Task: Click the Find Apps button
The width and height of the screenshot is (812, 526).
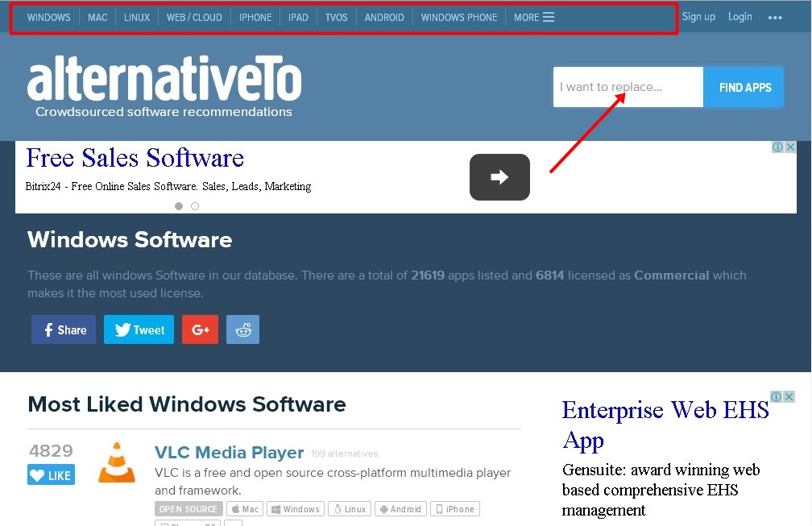Action: click(x=744, y=87)
